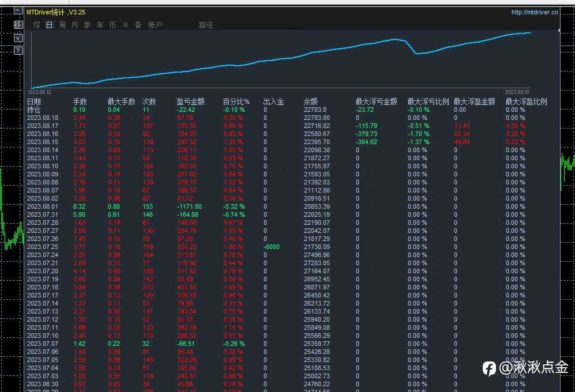Screen dimensions: 575x392
Task: Select the 月 monthly tab
Action: click(x=75, y=25)
